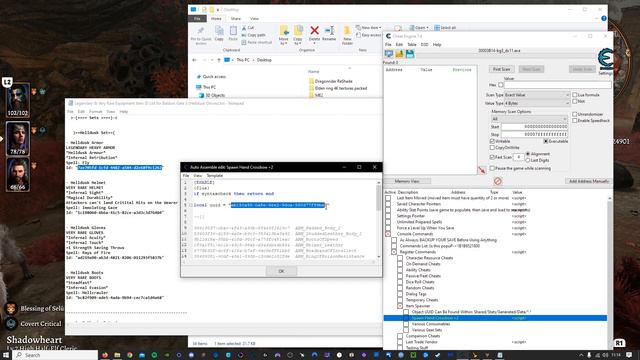640x360 pixels.
Task: Click Explorer help question mark icon
Action: tap(604, 18)
